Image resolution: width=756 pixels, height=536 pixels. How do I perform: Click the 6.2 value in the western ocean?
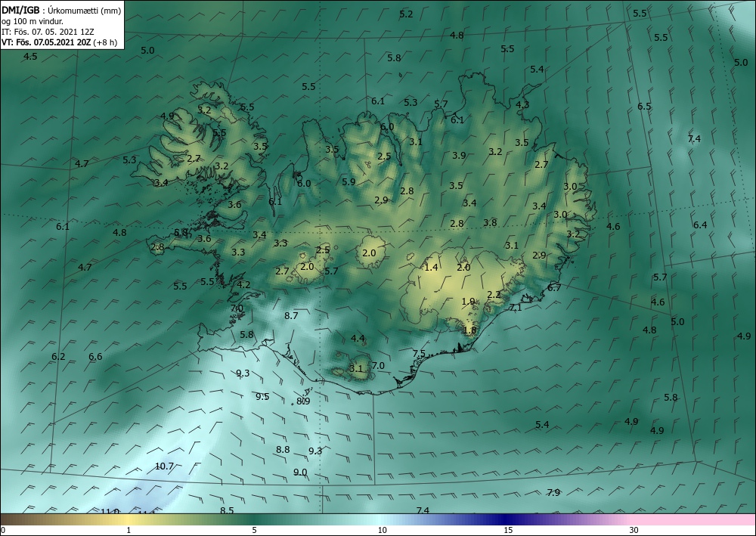(58, 356)
